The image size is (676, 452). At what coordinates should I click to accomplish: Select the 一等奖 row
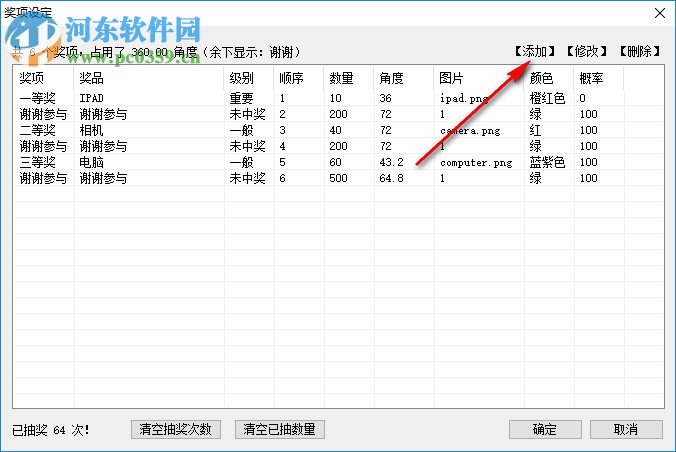[338, 98]
